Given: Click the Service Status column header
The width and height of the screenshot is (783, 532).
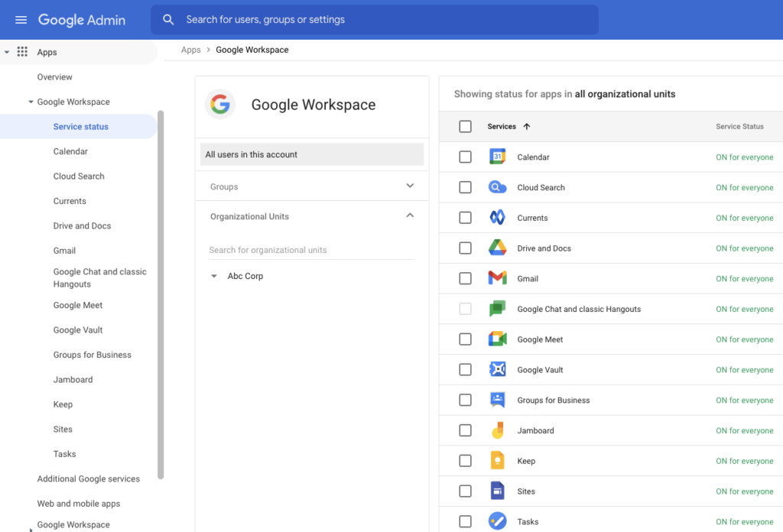Looking at the screenshot, I should click(x=739, y=127).
